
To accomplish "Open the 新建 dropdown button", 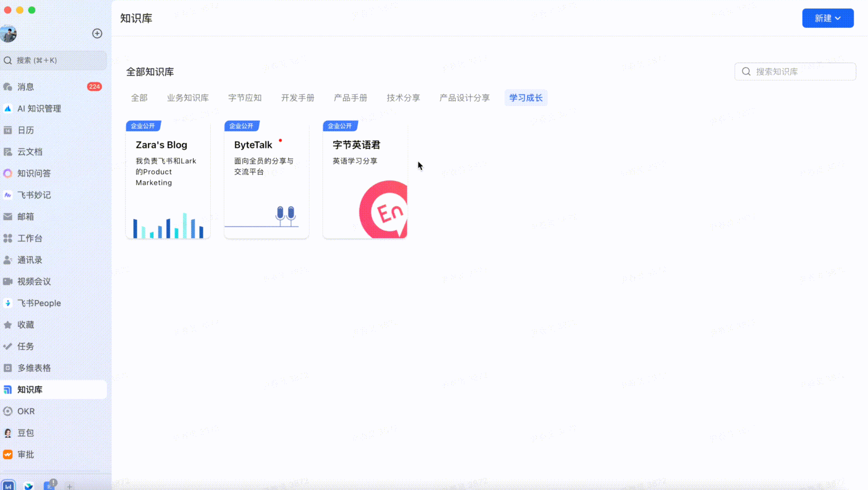I will point(828,18).
